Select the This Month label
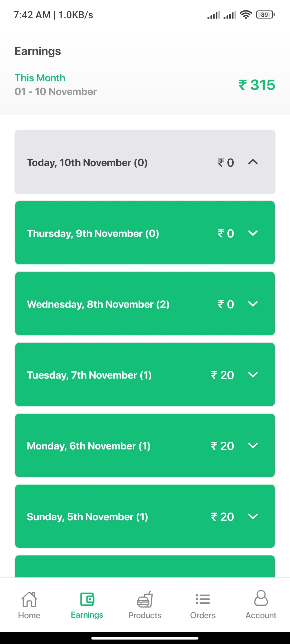290x644 pixels. (40, 78)
